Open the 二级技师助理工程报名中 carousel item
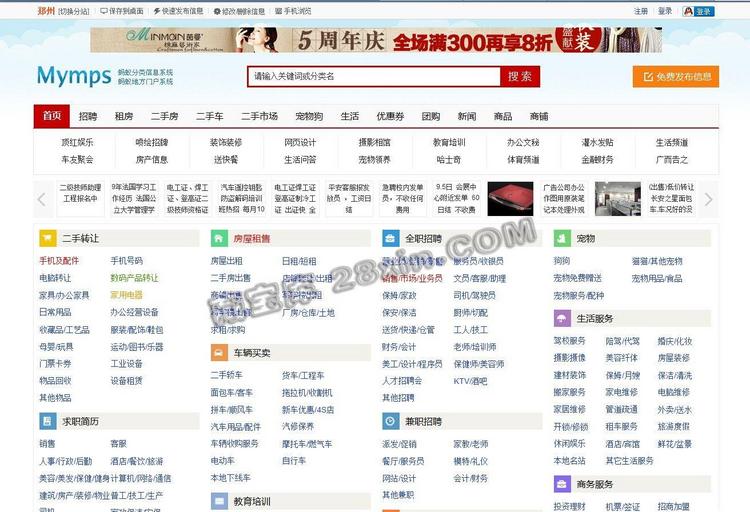750x512 pixels. [80, 193]
